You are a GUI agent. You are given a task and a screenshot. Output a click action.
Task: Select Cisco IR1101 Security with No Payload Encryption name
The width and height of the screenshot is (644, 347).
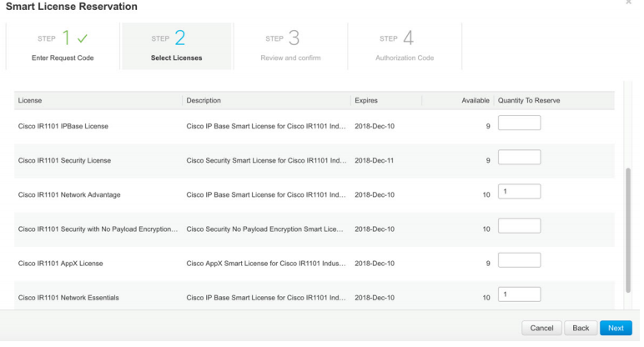tap(98, 229)
